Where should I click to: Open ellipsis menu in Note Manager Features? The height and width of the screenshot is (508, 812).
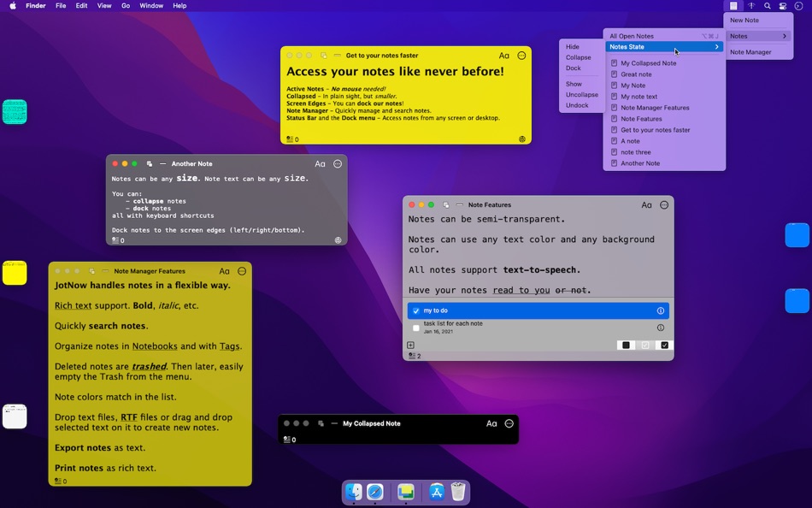242,271
